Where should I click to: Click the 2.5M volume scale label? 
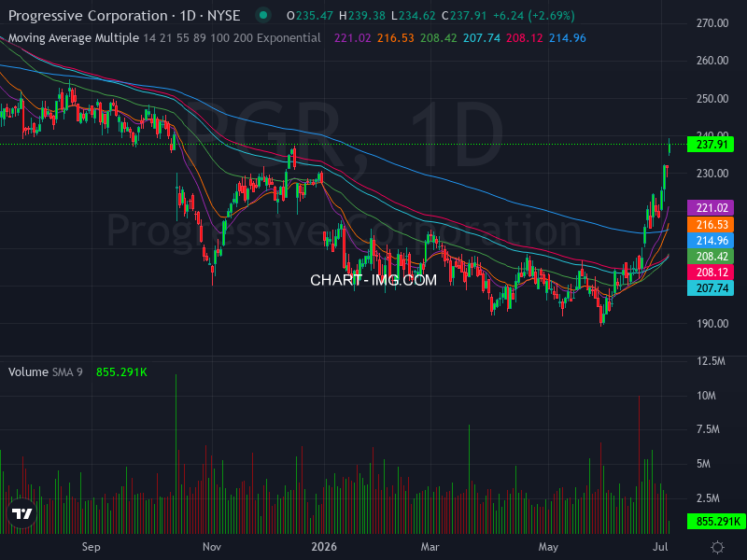708,498
